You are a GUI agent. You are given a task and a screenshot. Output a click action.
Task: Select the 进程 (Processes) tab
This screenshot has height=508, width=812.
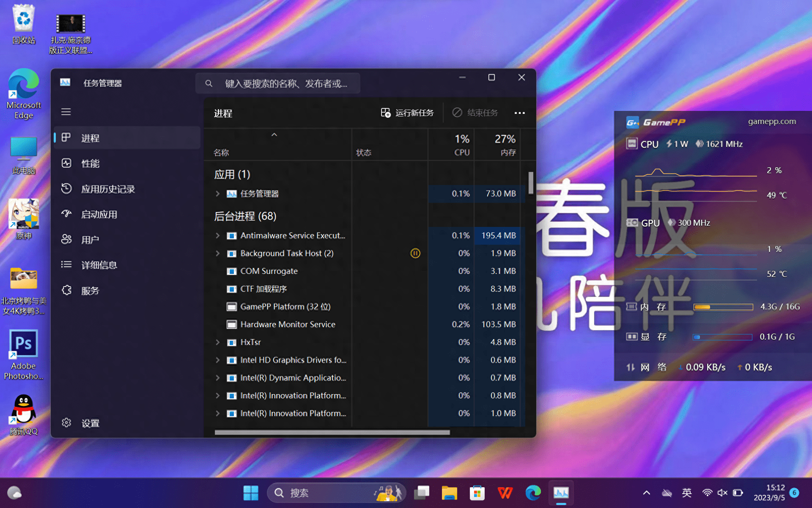tap(90, 138)
